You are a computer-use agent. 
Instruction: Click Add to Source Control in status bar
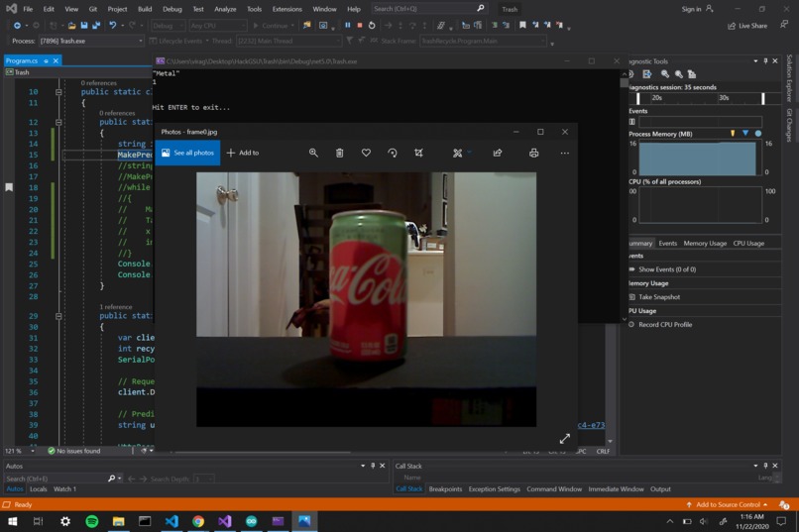click(728, 504)
